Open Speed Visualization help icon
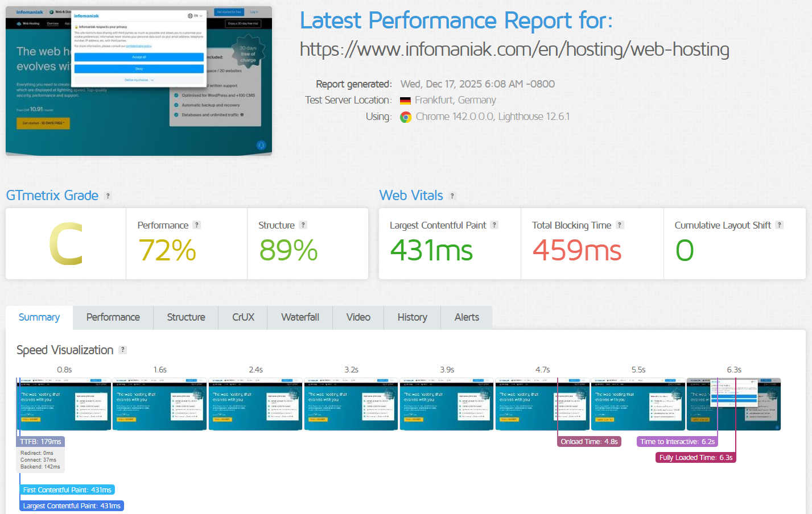812x514 pixels. (122, 350)
